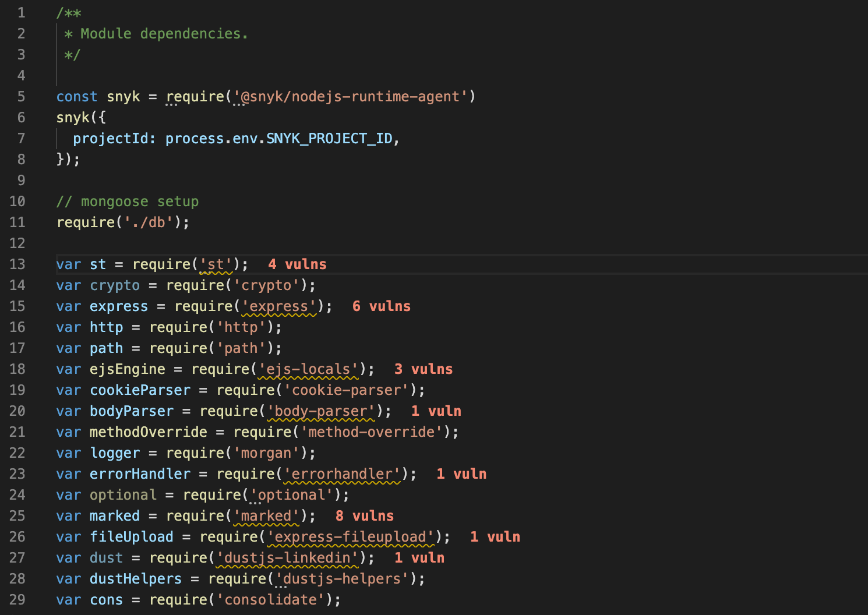
Task: Click SNYK_PROJECT_ID environment variable
Action: coord(329,139)
